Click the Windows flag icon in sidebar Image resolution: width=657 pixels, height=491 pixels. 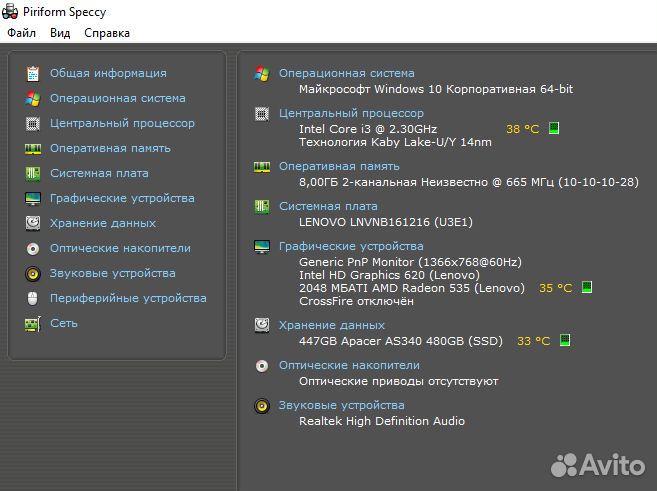click(33, 98)
